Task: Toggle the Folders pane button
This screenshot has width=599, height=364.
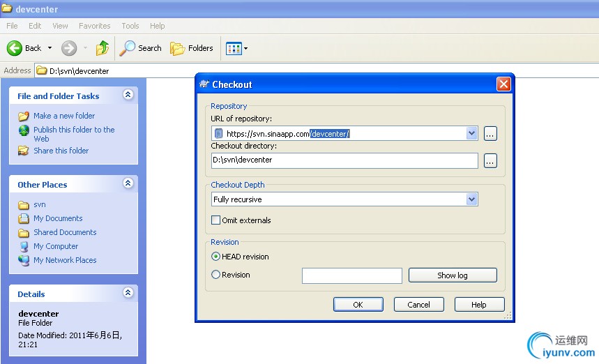Action: [191, 48]
